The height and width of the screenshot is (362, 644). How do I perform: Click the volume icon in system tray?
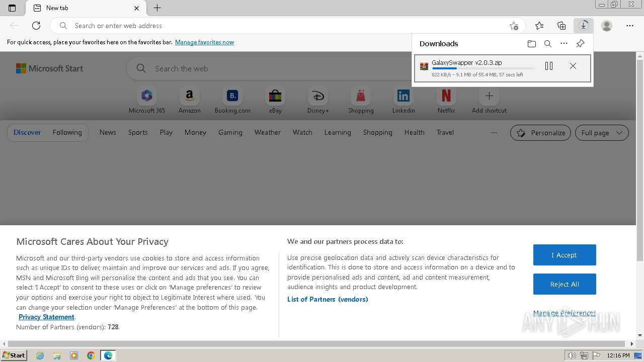pos(572,355)
